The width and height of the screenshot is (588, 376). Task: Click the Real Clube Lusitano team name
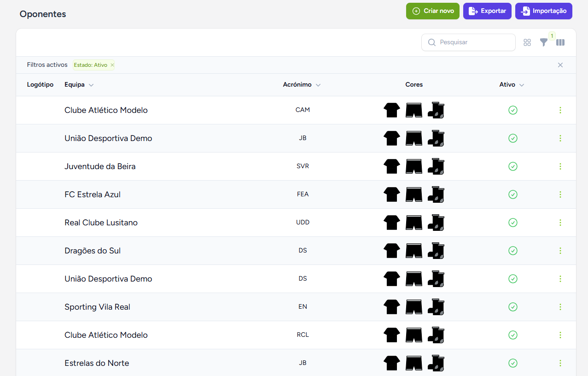click(x=101, y=223)
